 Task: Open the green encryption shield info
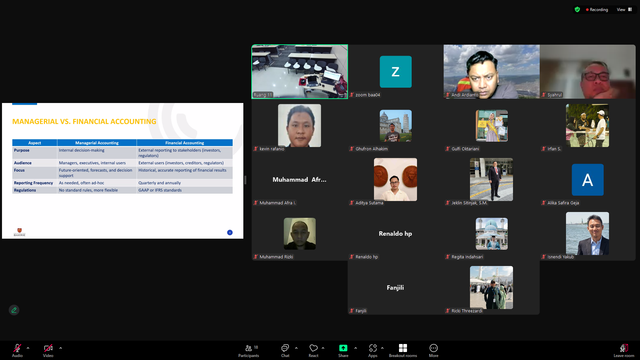[x=577, y=9]
